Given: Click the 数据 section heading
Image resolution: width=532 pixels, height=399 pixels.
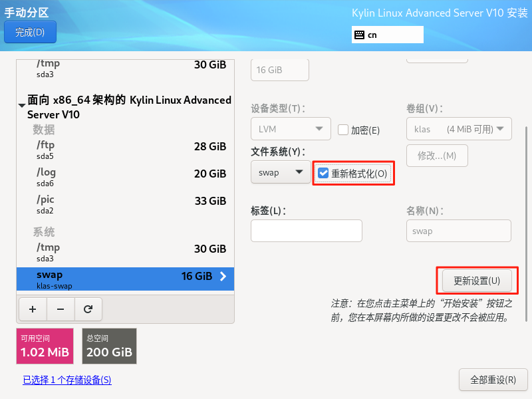Looking at the screenshot, I should point(44,130).
